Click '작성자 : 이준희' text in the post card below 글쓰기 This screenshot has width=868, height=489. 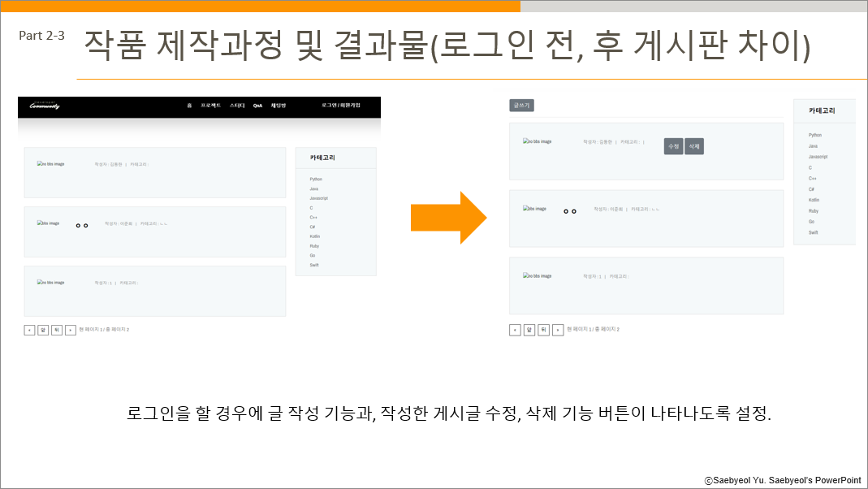coord(608,210)
